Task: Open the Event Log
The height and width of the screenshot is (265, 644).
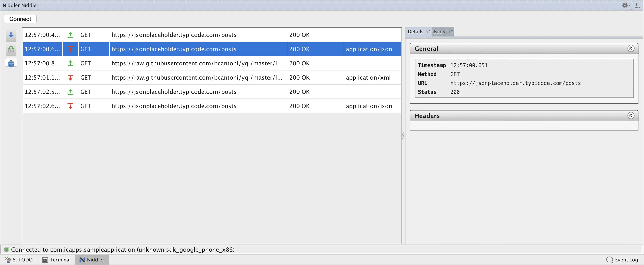Action: click(x=622, y=259)
